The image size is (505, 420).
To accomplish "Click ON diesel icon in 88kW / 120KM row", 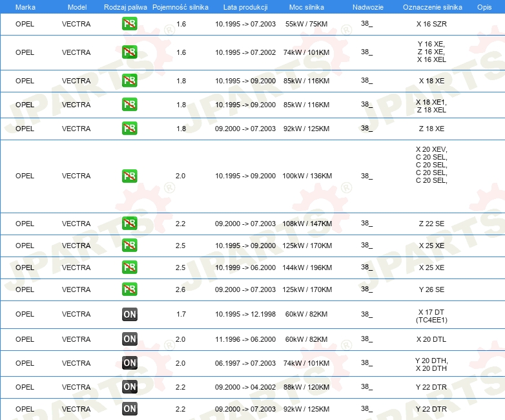I will 129,387.
